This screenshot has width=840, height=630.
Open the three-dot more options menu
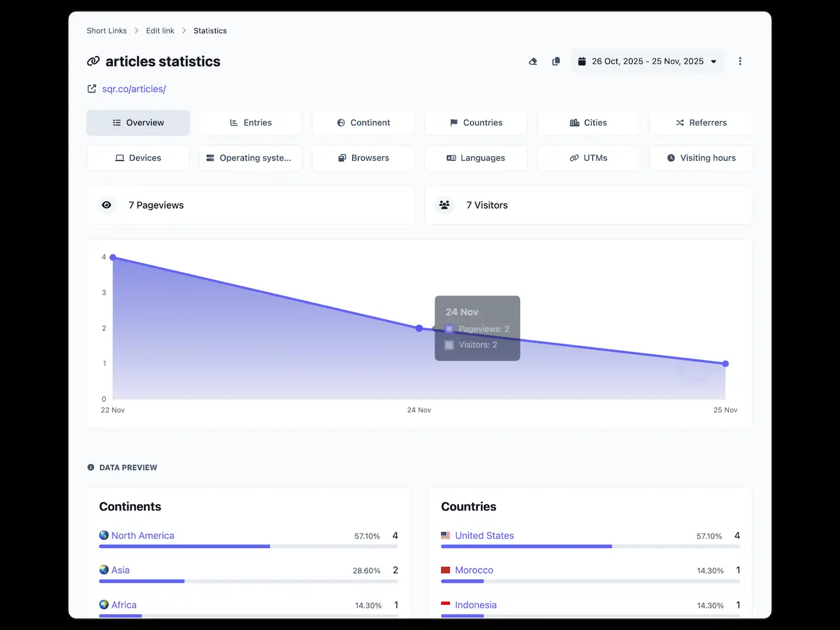(x=740, y=62)
